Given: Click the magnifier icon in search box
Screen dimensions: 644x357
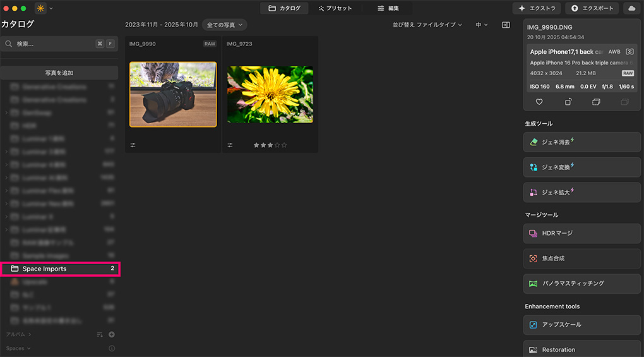Looking at the screenshot, I should pos(9,44).
